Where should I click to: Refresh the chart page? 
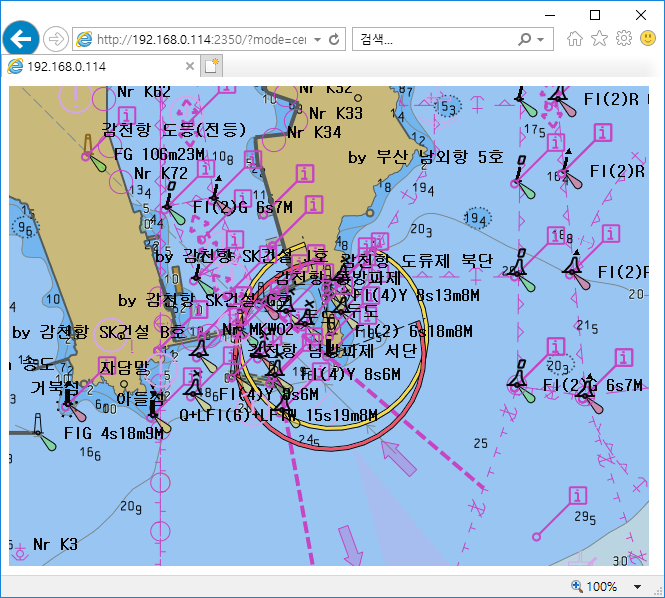334,40
